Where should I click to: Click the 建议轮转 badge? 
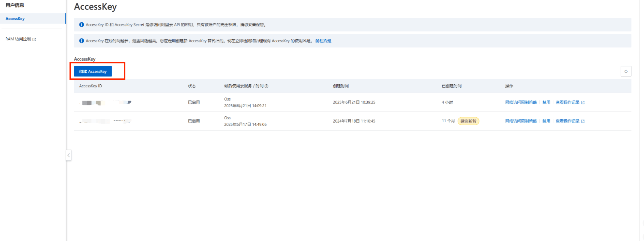pyautogui.click(x=468, y=121)
